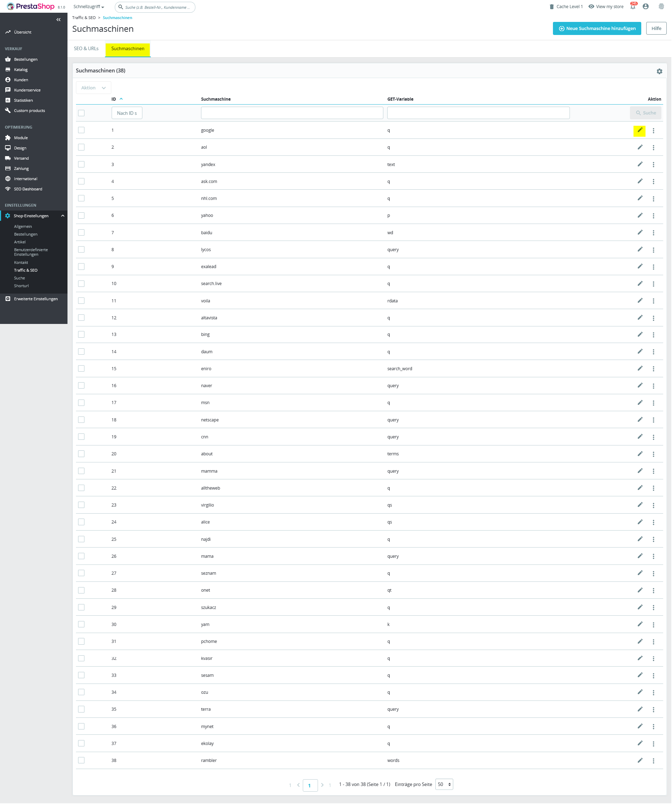This screenshot has width=672, height=804.
Task: Change Einträge pro Seite dropdown value
Action: 444,785
